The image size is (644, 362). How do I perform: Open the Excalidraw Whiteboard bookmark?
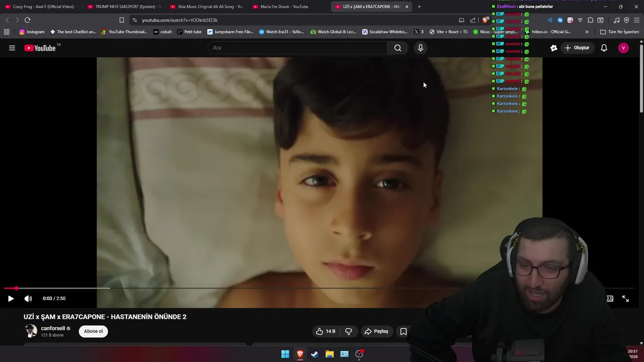click(384, 32)
